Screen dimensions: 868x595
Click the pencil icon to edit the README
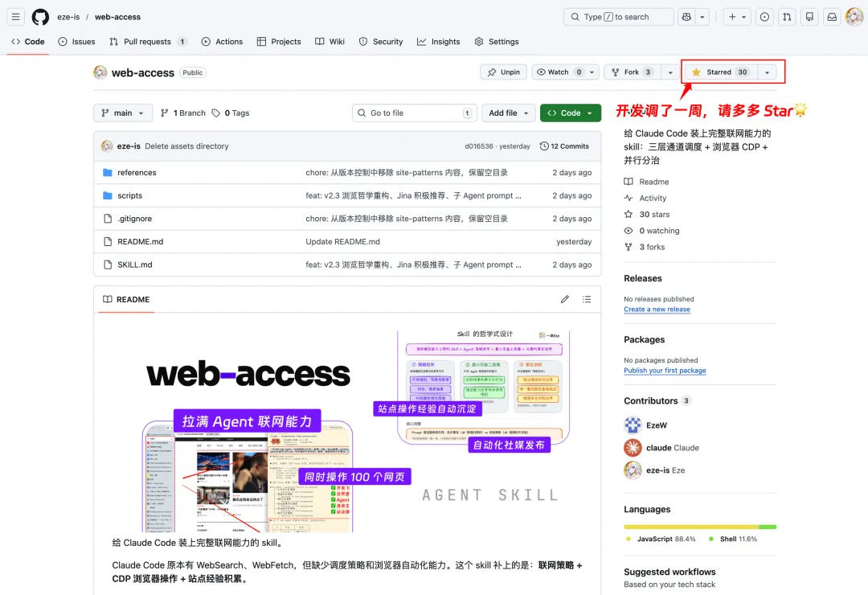tap(565, 298)
